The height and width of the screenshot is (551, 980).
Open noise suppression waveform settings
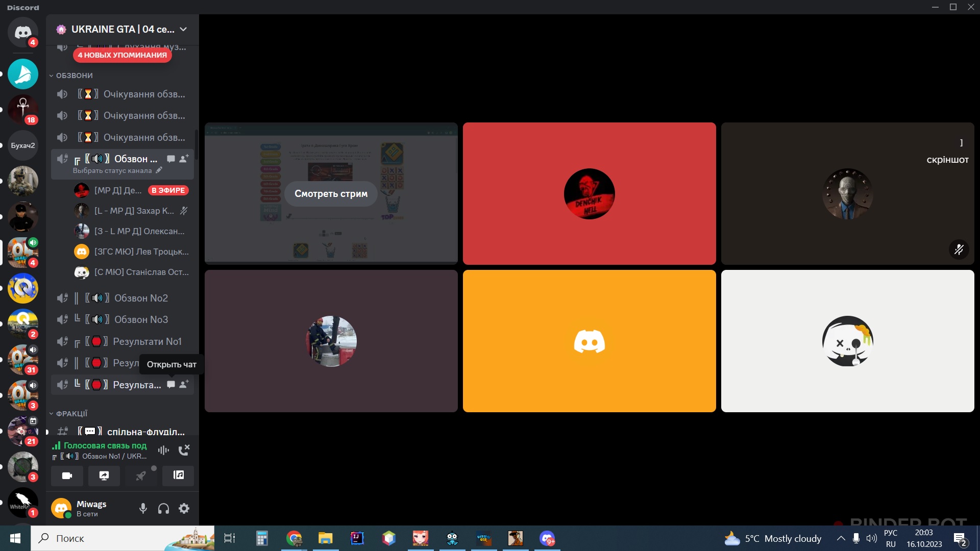pyautogui.click(x=163, y=450)
